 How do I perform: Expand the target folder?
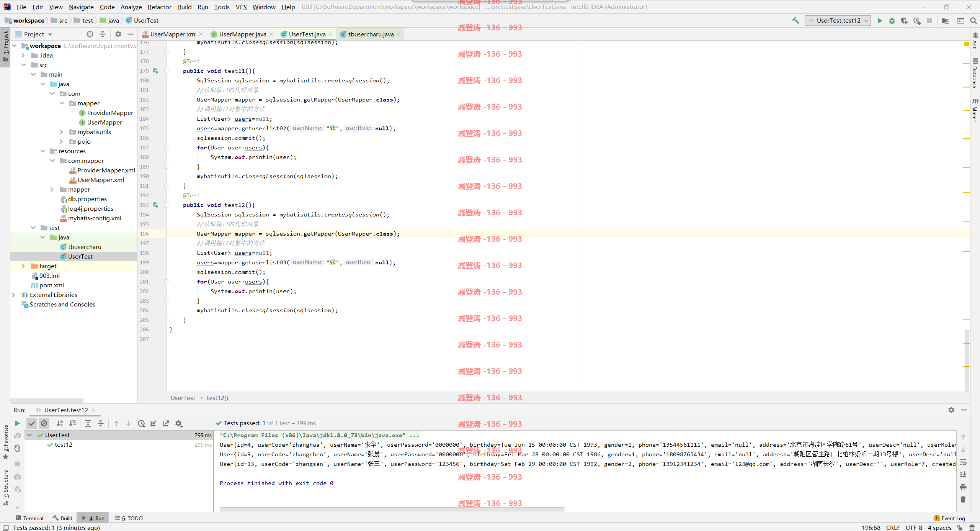[x=24, y=266]
